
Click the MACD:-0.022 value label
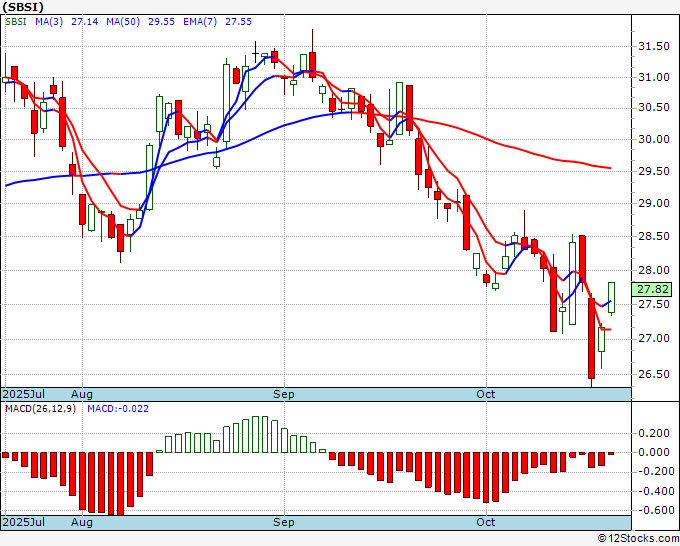coord(118,409)
